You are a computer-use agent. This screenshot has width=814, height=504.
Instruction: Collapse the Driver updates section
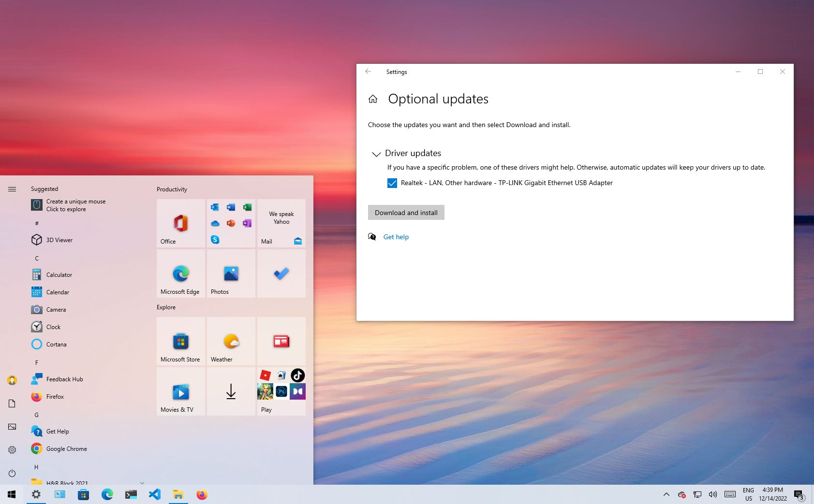(376, 154)
